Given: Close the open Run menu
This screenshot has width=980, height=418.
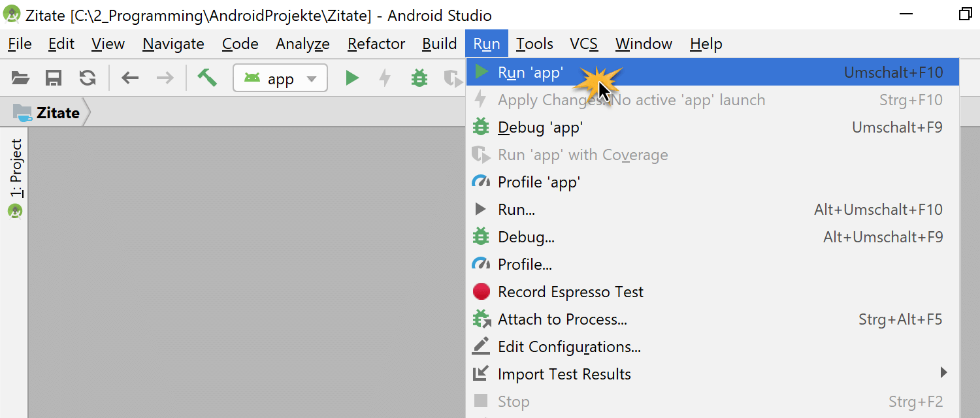Looking at the screenshot, I should pyautogui.click(x=487, y=44).
